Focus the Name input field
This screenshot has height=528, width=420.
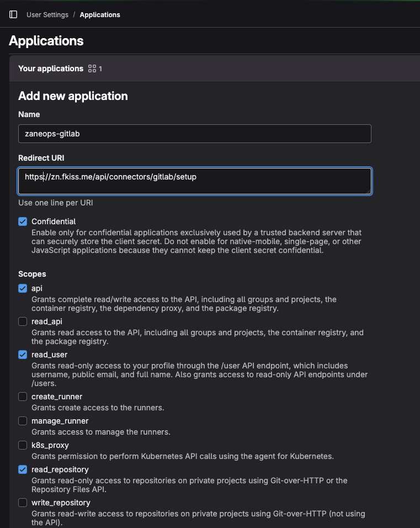point(194,134)
